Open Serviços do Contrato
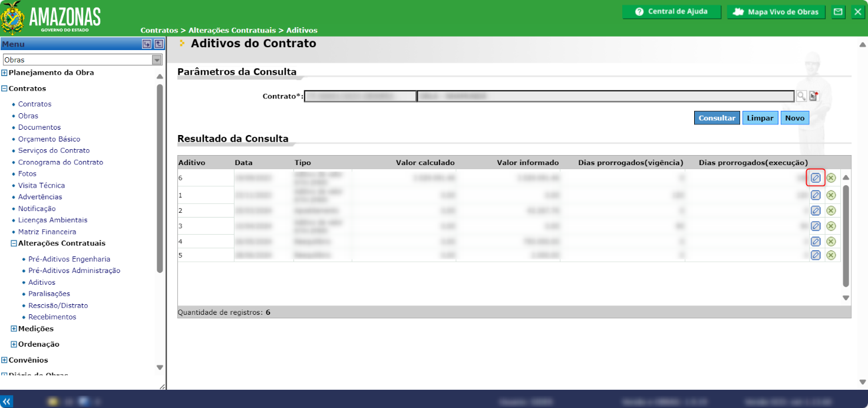The width and height of the screenshot is (868, 408). 54,150
